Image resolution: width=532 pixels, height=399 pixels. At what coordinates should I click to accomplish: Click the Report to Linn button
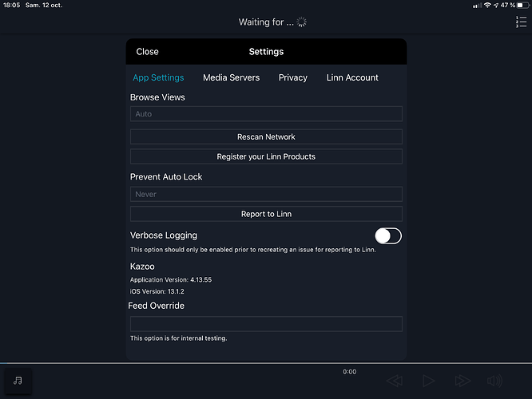[x=266, y=214]
